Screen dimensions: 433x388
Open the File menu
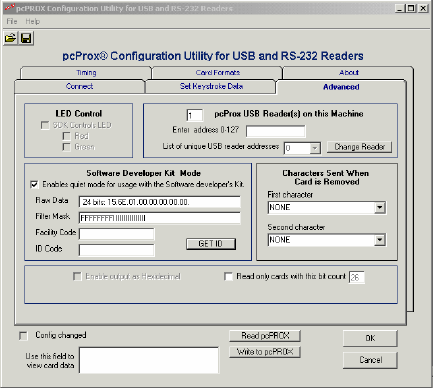coord(12,21)
